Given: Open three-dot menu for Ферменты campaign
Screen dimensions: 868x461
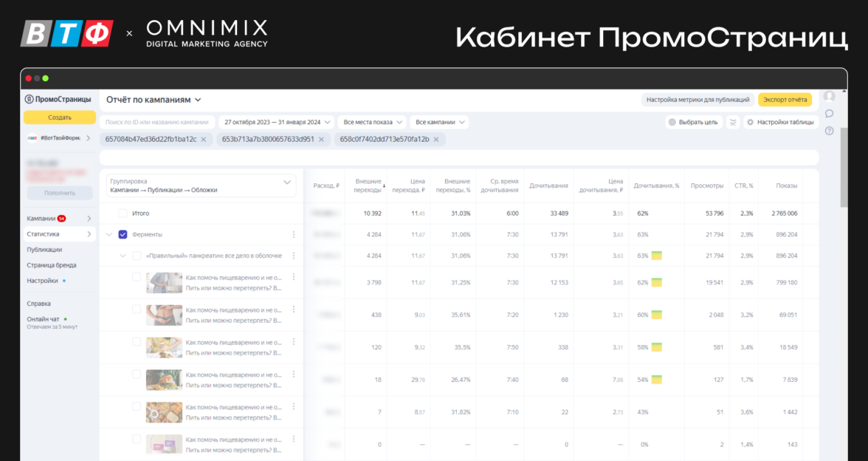Looking at the screenshot, I should pyautogui.click(x=294, y=234).
